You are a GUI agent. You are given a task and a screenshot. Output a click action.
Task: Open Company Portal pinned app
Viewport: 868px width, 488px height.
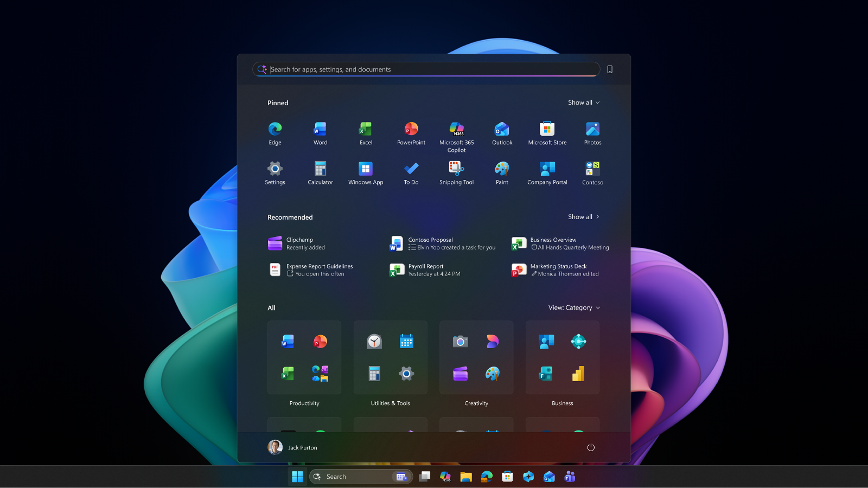tap(547, 174)
